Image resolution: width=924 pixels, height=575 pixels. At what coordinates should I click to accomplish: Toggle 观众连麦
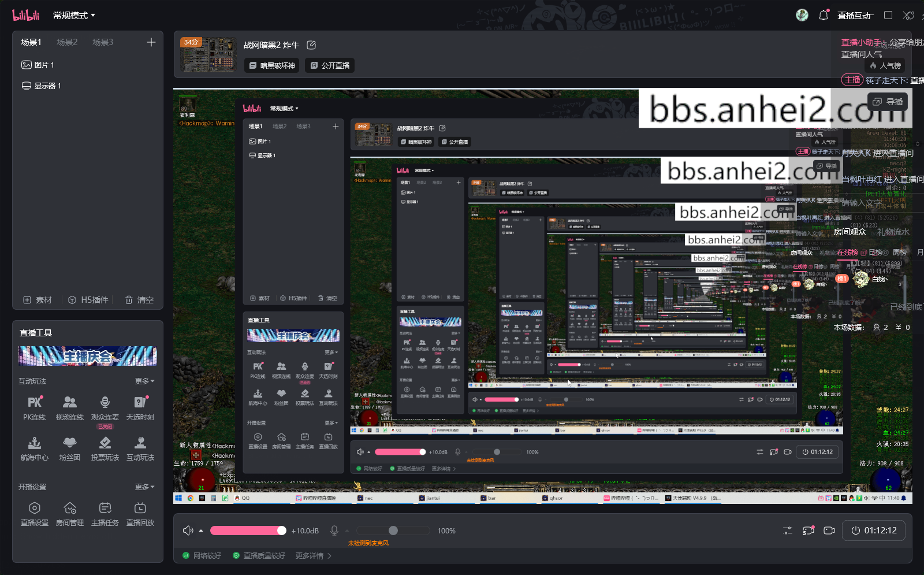(x=105, y=409)
